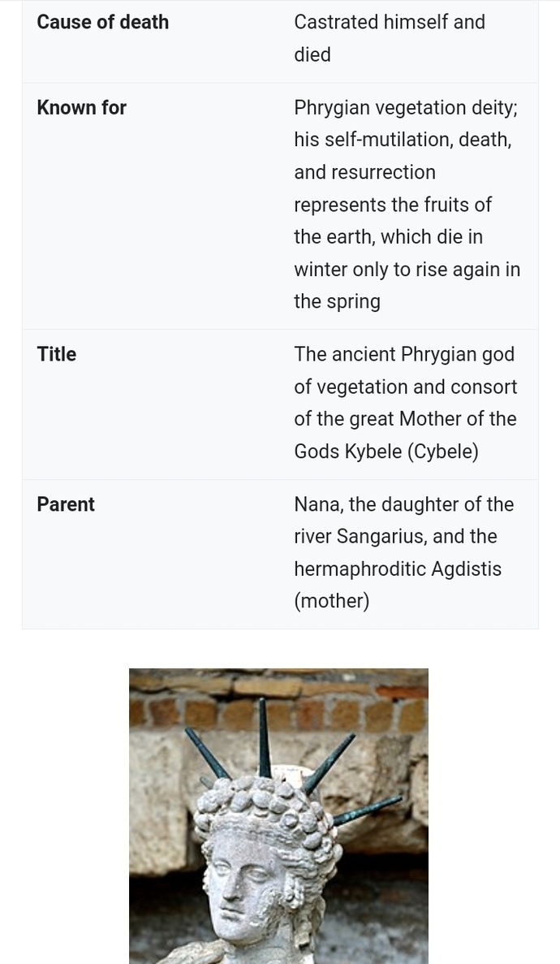Click the 'Known for' row label
This screenshot has width=560, height=964.
tap(82, 107)
